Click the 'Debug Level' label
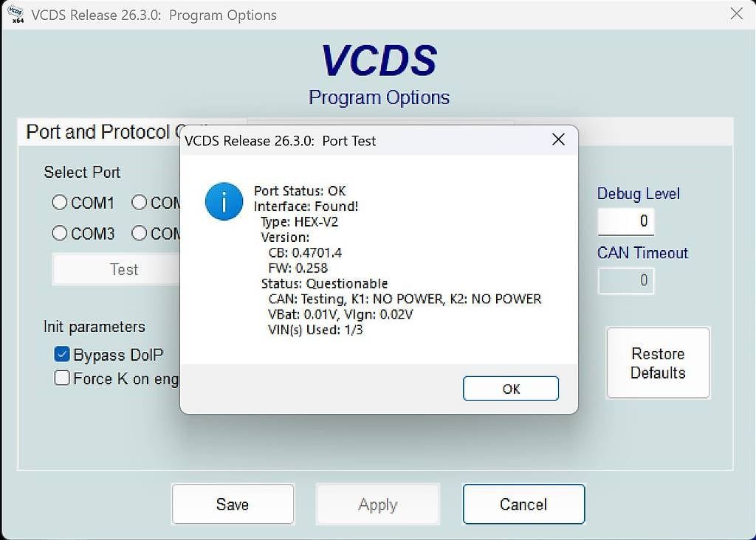Viewport: 756px width, 540px height. pyautogui.click(x=639, y=194)
